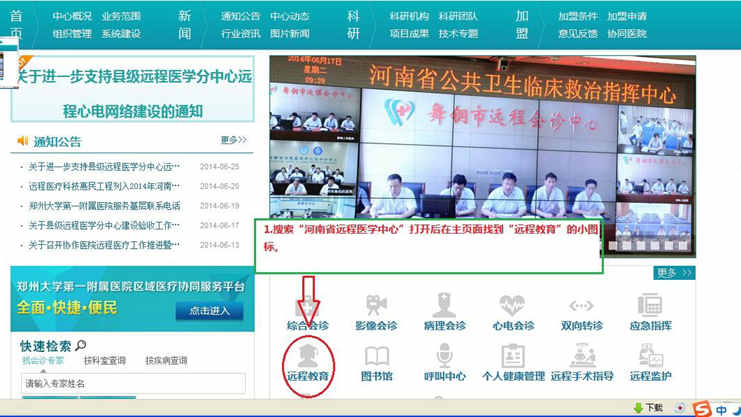Image resolution: width=741 pixels, height=417 pixels.
Task: Open the 应急指挥 phone icon
Action: 650,305
